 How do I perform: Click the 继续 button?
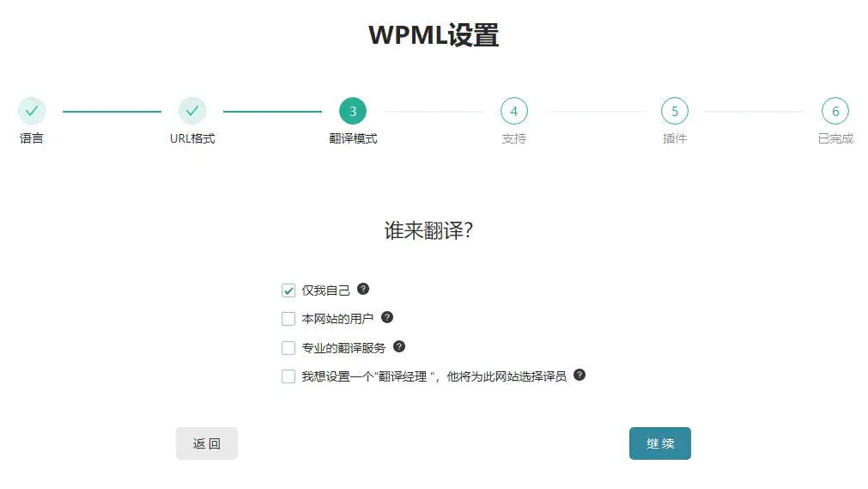click(x=660, y=443)
